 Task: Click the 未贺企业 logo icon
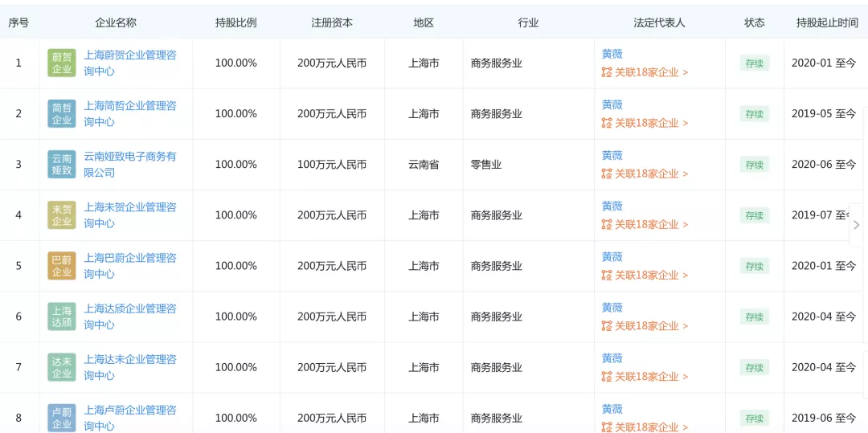coord(62,214)
